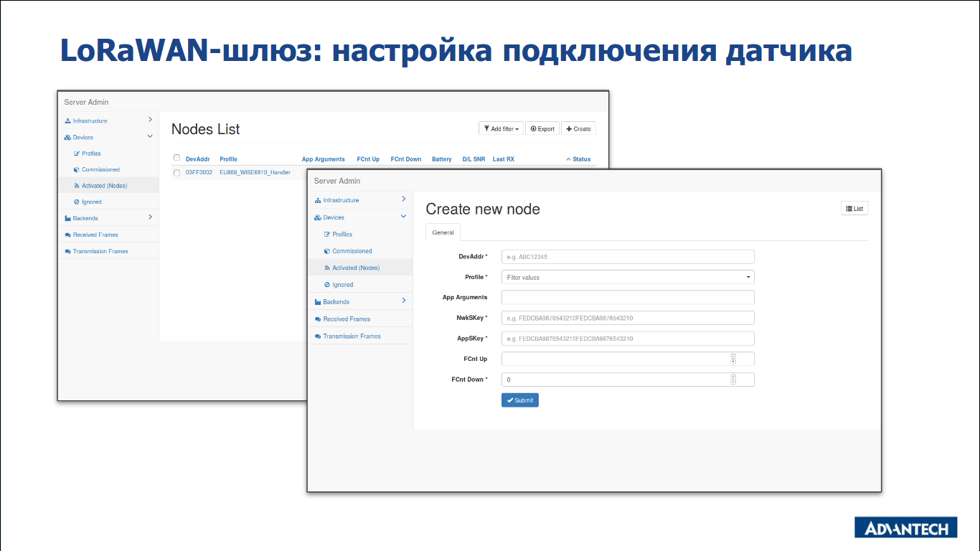
Task: Open the 03FF0002 DevAddr link
Action: click(199, 172)
